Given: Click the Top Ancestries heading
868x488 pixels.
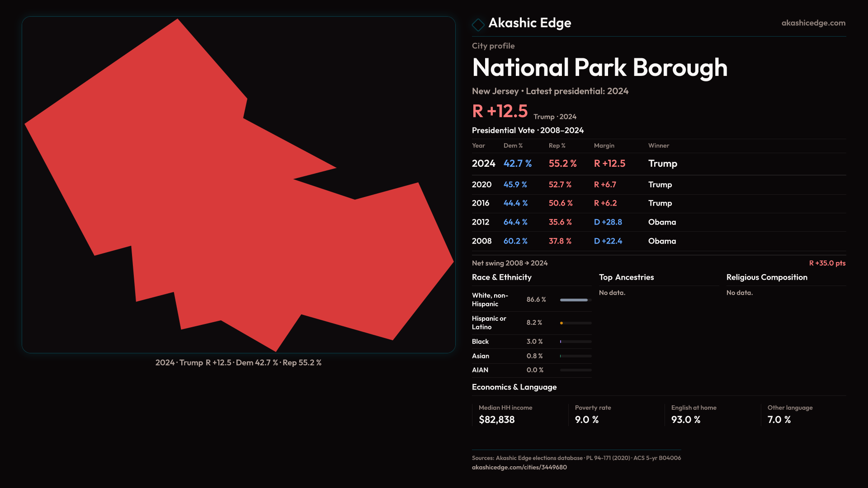Looking at the screenshot, I should tap(626, 277).
